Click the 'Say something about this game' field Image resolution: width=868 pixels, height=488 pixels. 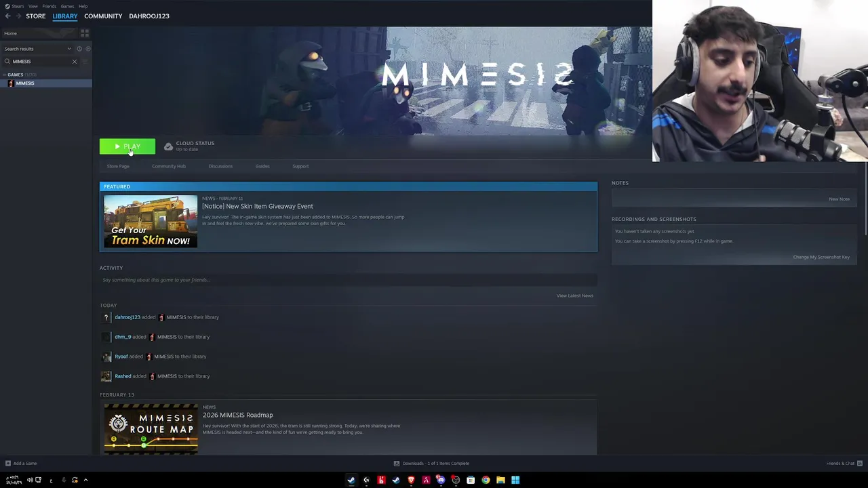[x=349, y=280]
